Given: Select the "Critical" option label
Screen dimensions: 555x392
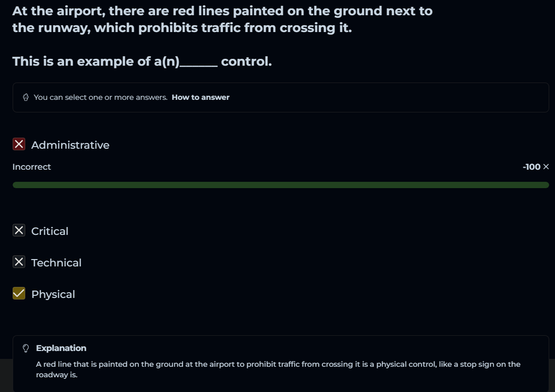Looking at the screenshot, I should pos(49,231).
